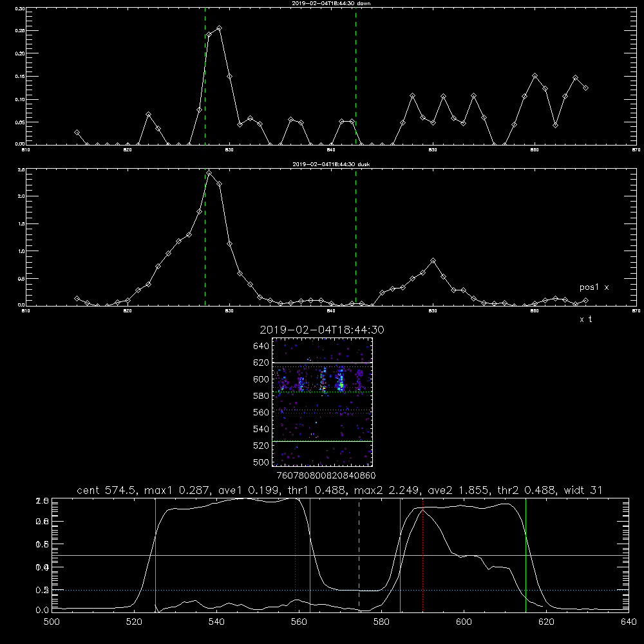Screen dimensions: 644x644
Task: Click the '760780800820840860' spectrogram x-axis labels
Action: [x=327, y=475]
